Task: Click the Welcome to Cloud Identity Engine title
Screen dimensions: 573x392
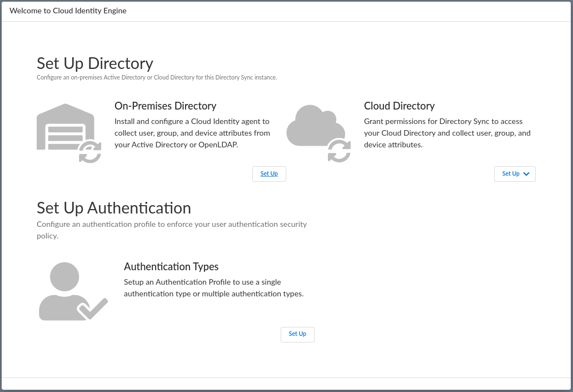Action: 68,11
